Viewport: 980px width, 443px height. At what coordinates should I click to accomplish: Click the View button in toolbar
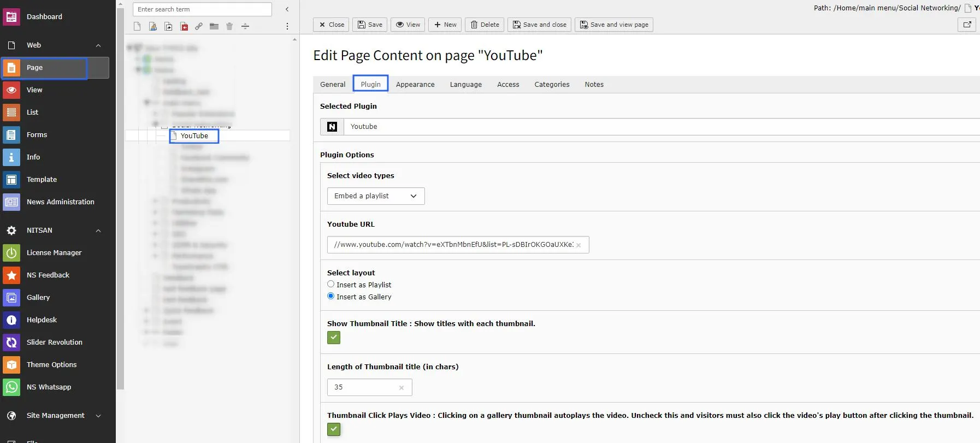tap(408, 25)
